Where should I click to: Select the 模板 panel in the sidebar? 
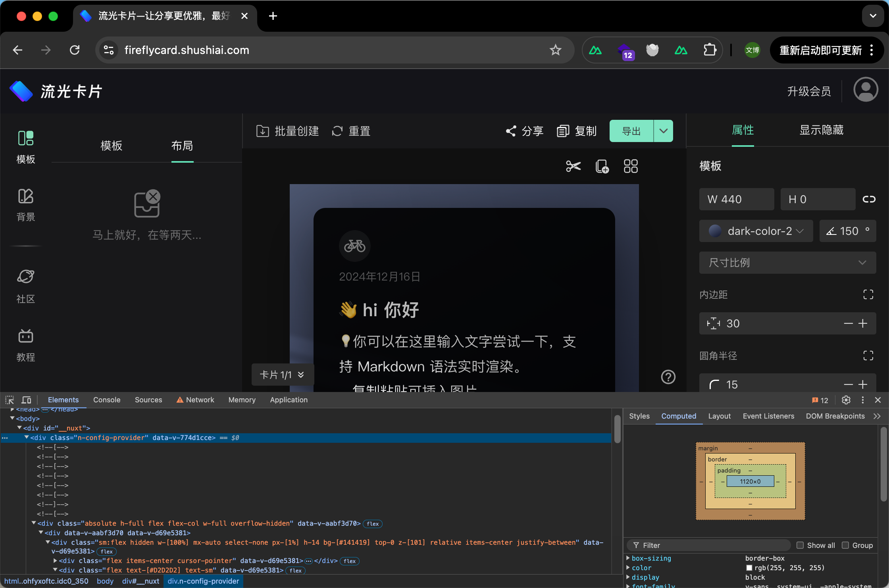(x=25, y=147)
